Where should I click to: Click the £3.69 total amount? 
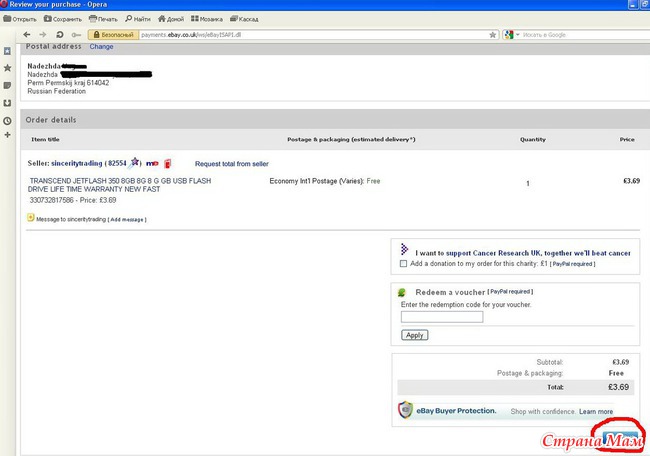coord(618,387)
